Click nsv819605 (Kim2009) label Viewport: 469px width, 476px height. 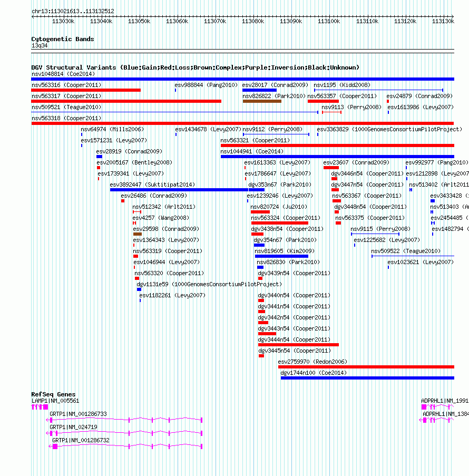pyautogui.click(x=285, y=251)
